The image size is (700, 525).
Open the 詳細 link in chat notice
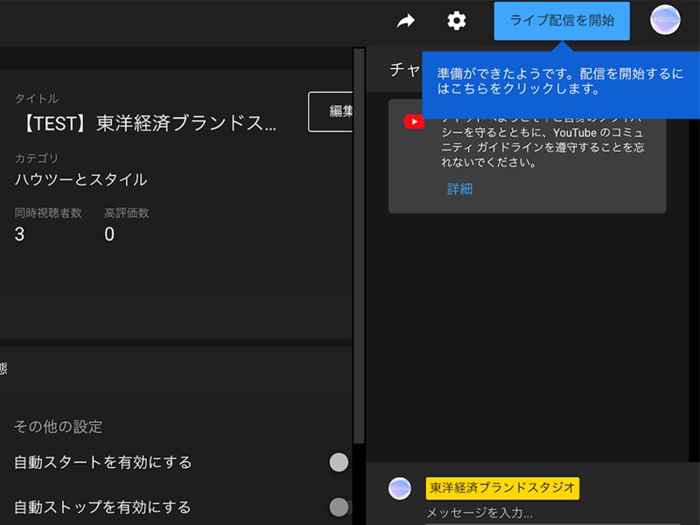(460, 188)
